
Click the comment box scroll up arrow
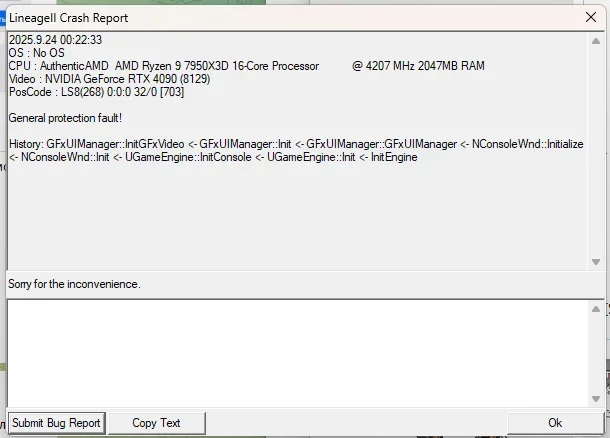(x=596, y=309)
